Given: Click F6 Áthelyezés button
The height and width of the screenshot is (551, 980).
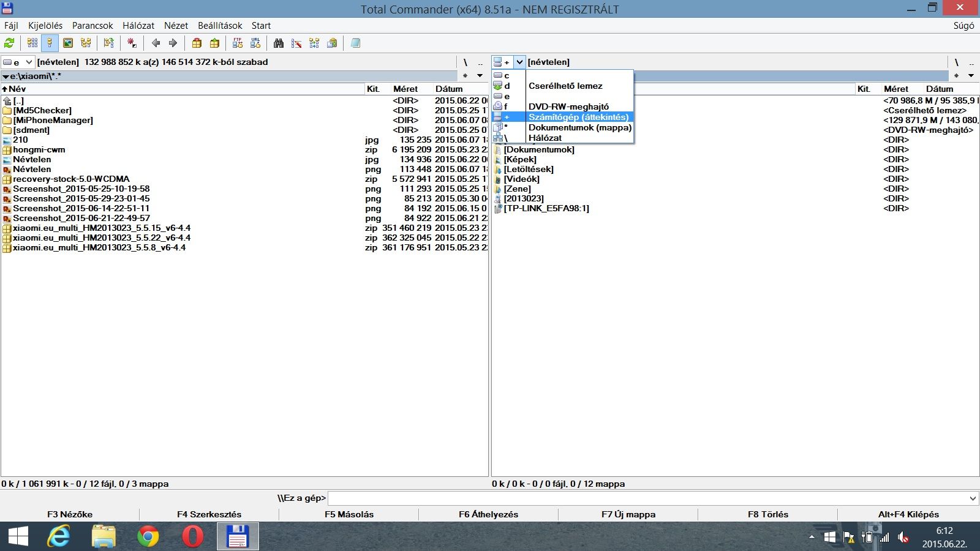Looking at the screenshot, I should coord(489,514).
